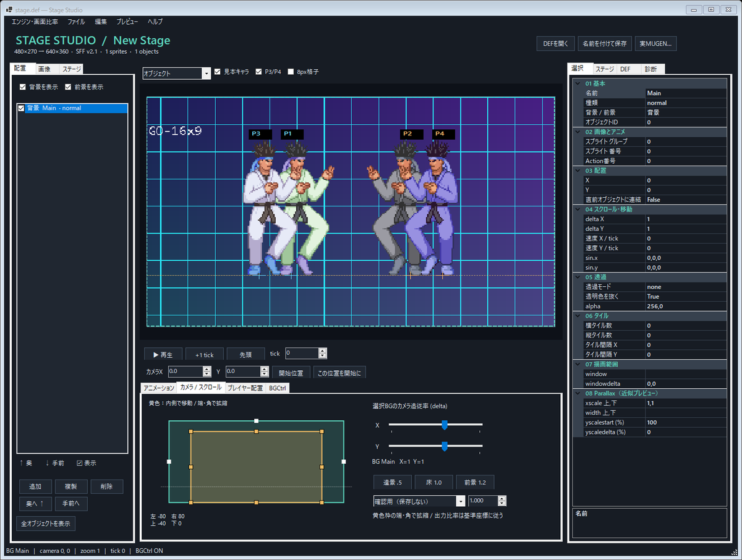Screen dimensions: 742x560
Task: Toggle the P3/P4 checkbox
Action: point(259,72)
